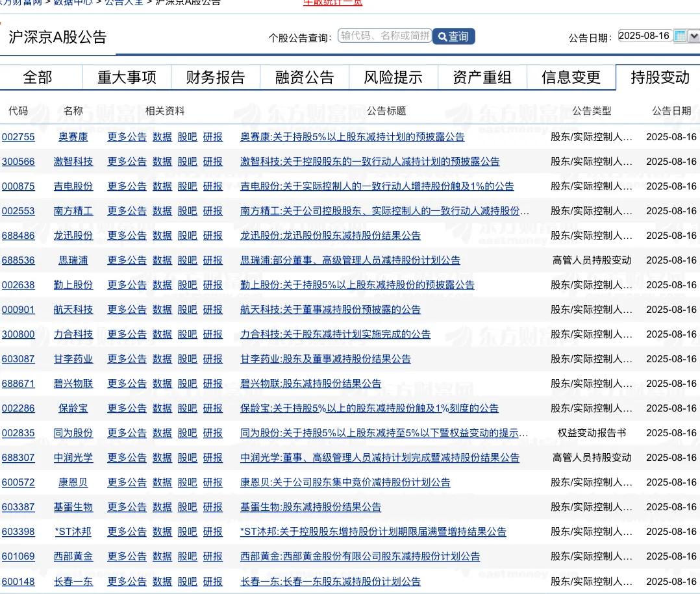The width and height of the screenshot is (700, 594).
Task: Open 奥赛康 shareholder reduction pre-disclosure announcement
Action: click(352, 137)
